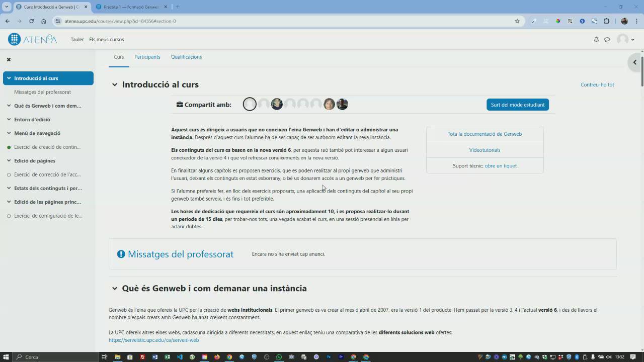Screen dimensions: 644x362
Task: Expand Edició de les pàgines principals sidebar item
Action: coord(9,202)
